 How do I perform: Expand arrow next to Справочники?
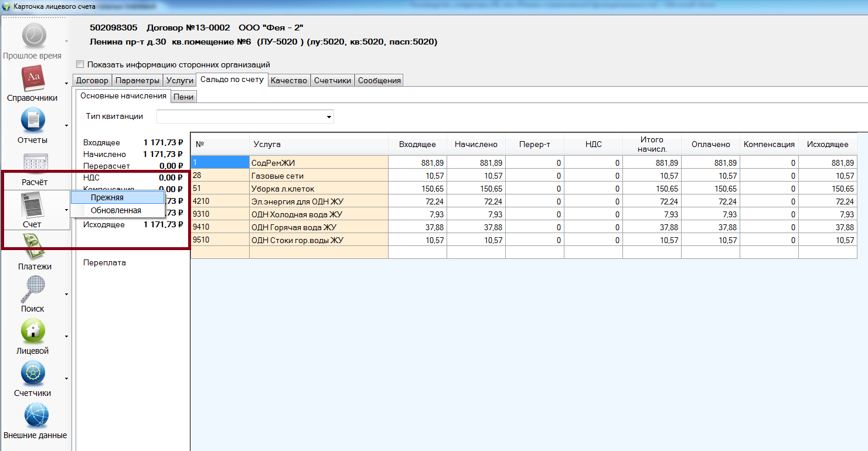(66, 84)
